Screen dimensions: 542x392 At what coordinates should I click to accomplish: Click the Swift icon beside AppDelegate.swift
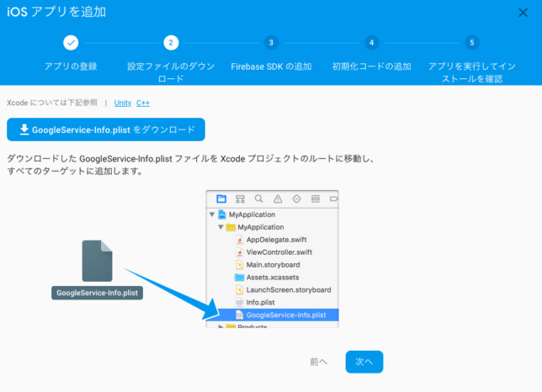click(240, 240)
